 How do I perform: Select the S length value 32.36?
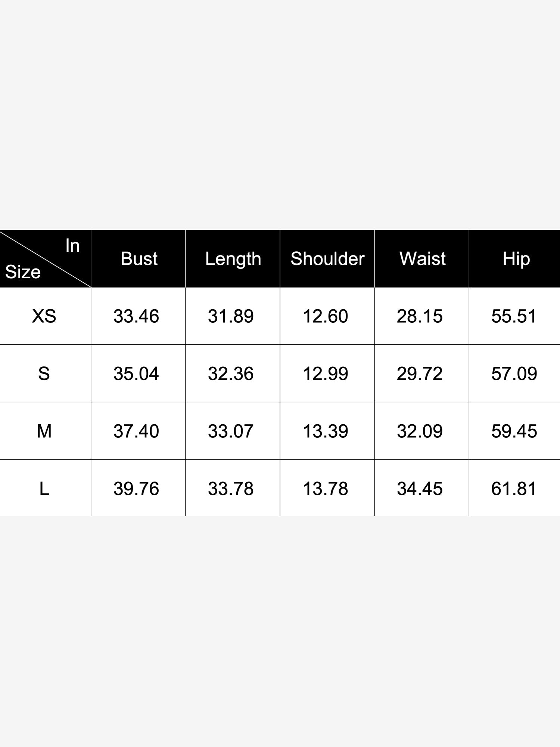coord(231,373)
